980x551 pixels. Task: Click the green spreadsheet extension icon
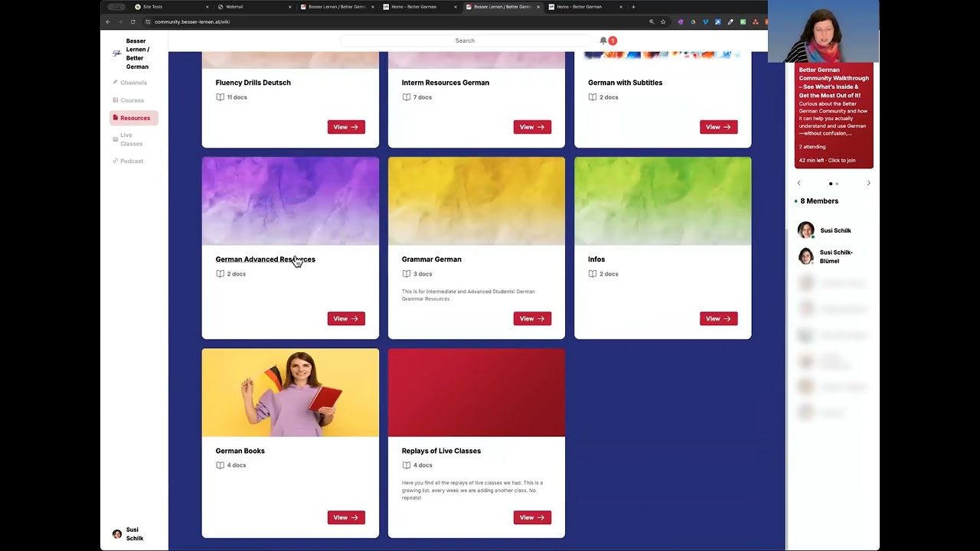point(743,21)
